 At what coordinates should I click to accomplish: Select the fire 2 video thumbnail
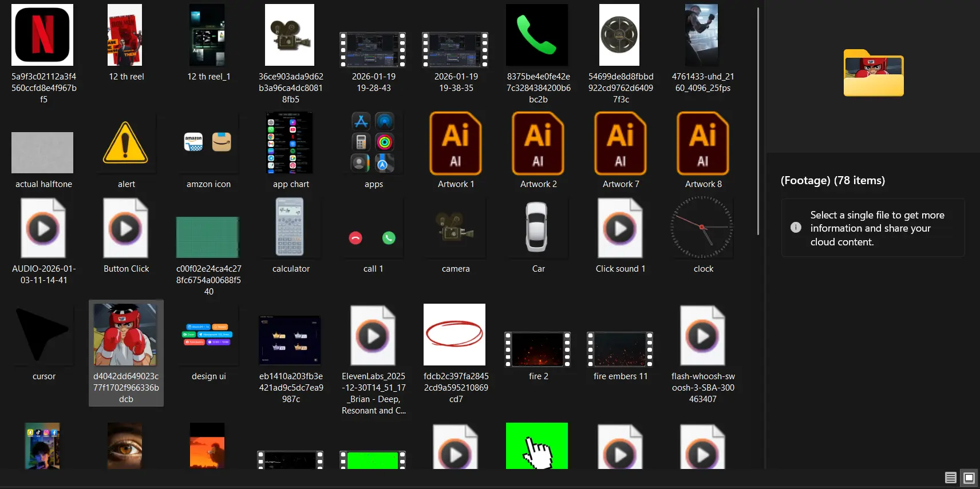(538, 349)
